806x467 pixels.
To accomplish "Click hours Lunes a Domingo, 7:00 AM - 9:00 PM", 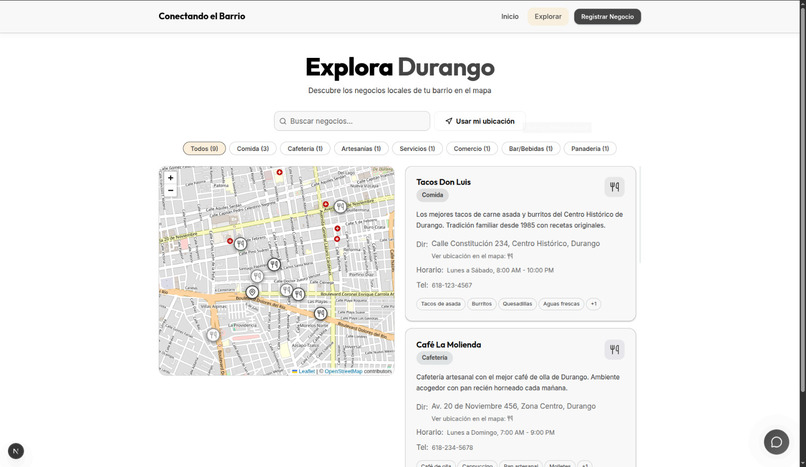I will point(501,433).
